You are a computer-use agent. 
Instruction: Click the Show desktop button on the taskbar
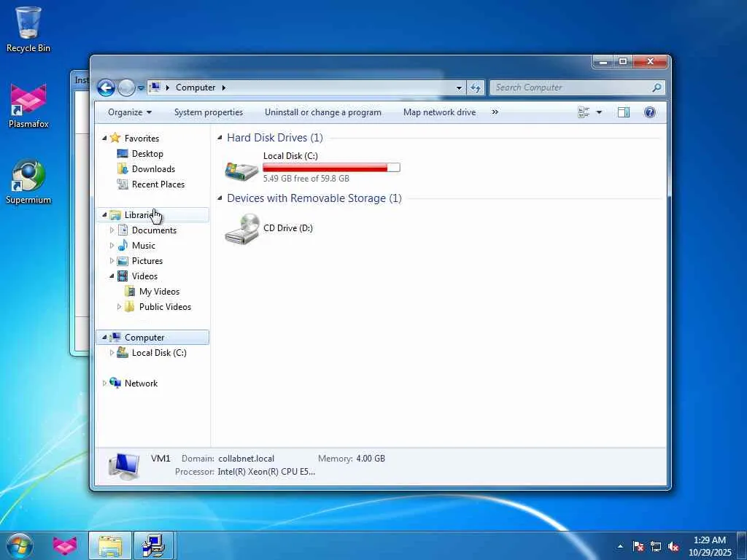pos(742,545)
